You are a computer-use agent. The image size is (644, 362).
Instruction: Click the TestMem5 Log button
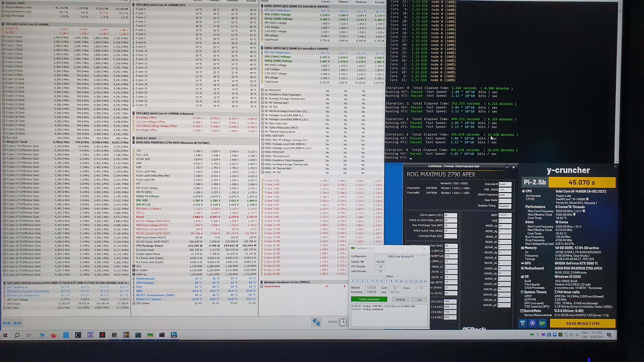pos(419,300)
